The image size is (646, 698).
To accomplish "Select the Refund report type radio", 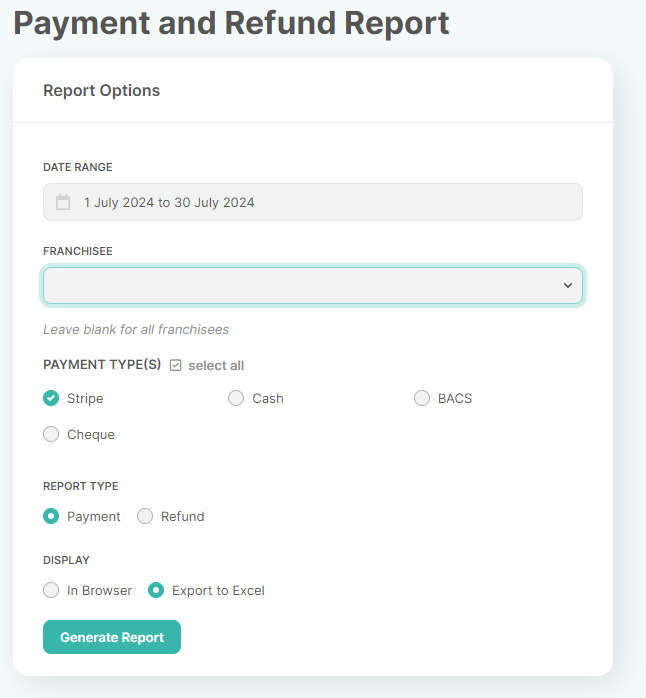I will coord(145,516).
